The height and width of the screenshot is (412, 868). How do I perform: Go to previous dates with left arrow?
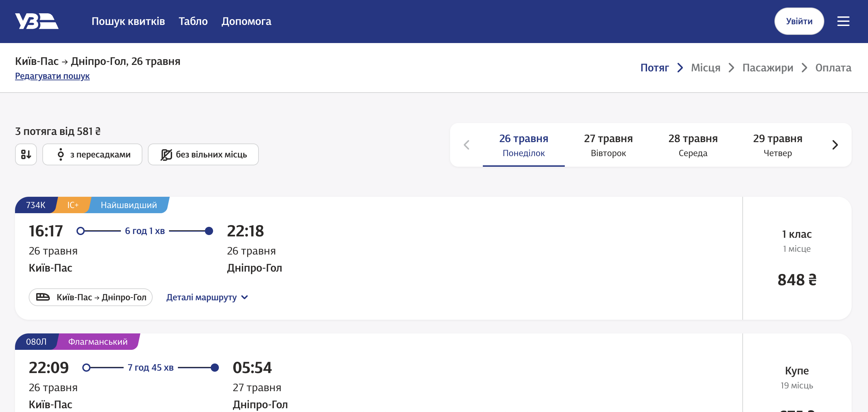[x=466, y=145]
